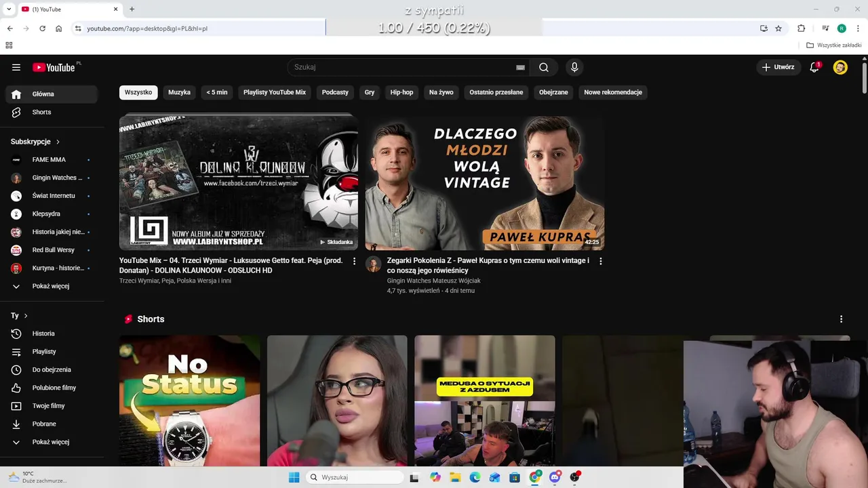Open the Red Bull Wersy subscription
The image size is (868, 488).
(x=52, y=250)
